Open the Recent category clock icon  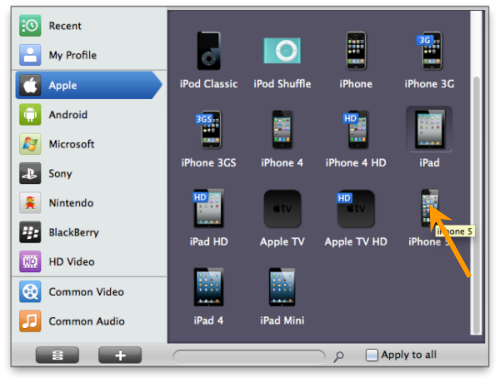pos(30,25)
